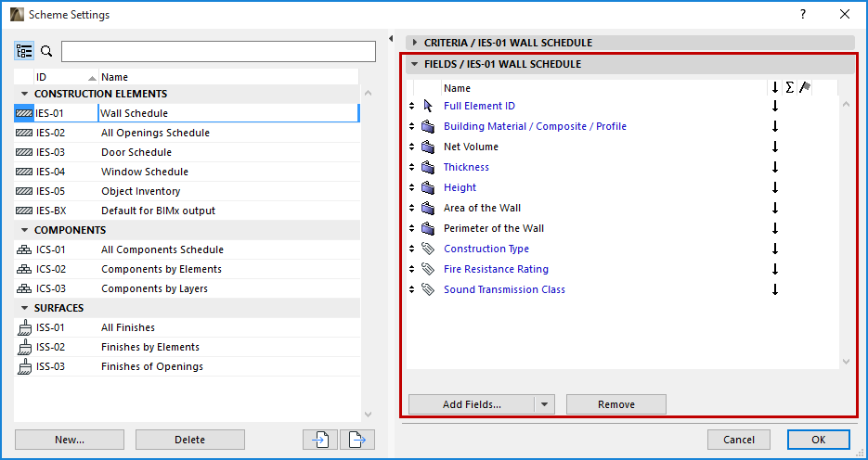Click the Cancel button
Screen dimensions: 868x460
(739, 440)
